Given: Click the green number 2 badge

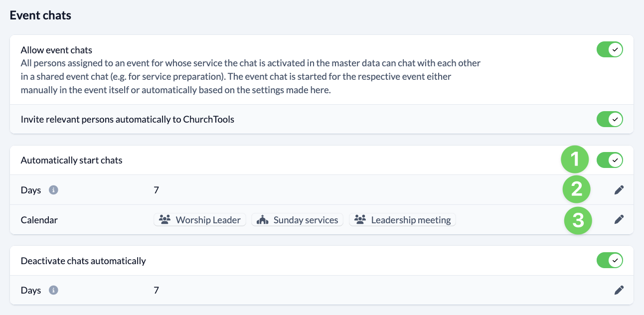Looking at the screenshot, I should pos(577,189).
